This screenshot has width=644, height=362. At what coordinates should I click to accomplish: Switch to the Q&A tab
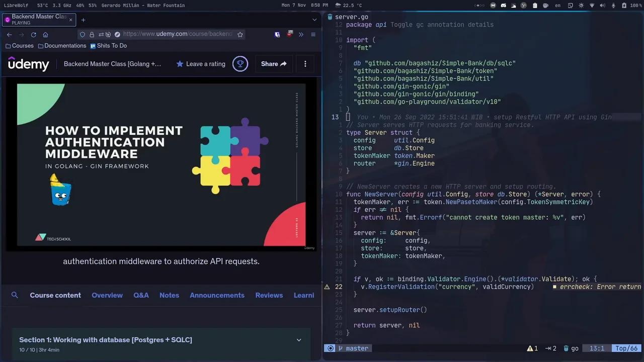tap(141, 295)
